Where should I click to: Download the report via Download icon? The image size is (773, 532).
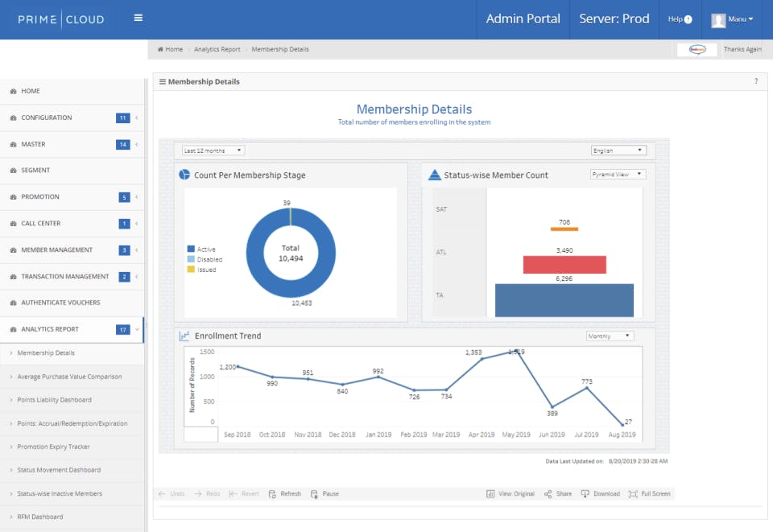[x=585, y=493]
